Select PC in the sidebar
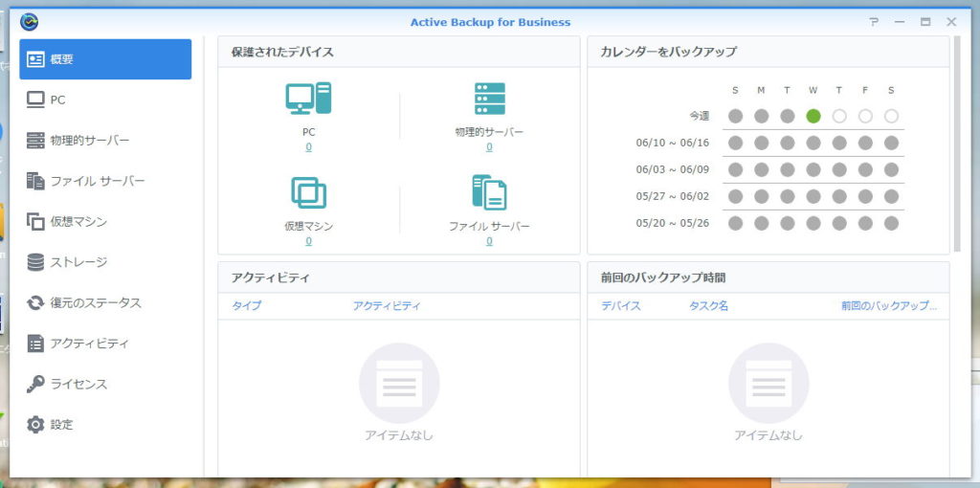Viewport: 980px width, 488px height. click(x=105, y=100)
